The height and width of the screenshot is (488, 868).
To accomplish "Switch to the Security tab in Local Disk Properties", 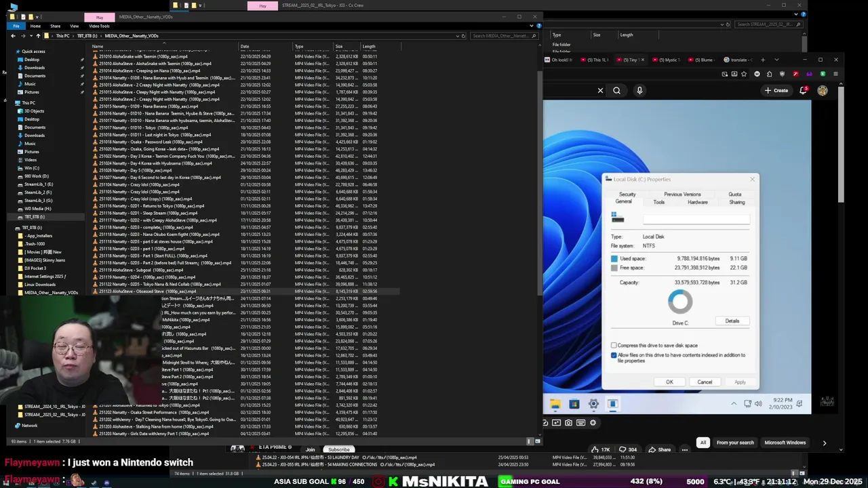I will 627,195.
